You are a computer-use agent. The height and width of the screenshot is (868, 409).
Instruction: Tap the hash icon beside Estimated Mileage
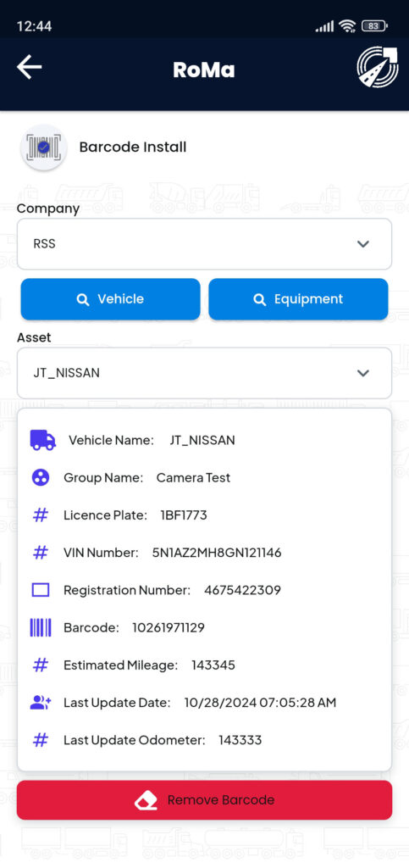[41, 665]
